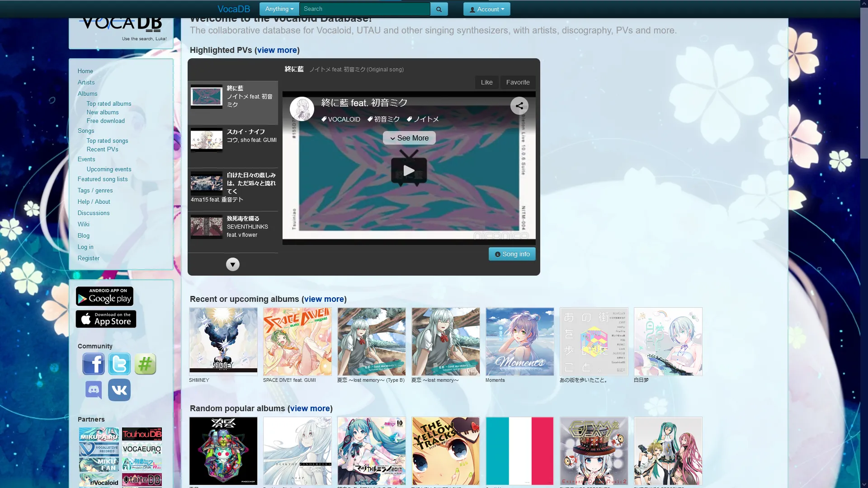Open view more for Highlighted PVs
The image size is (868, 488).
(x=277, y=50)
